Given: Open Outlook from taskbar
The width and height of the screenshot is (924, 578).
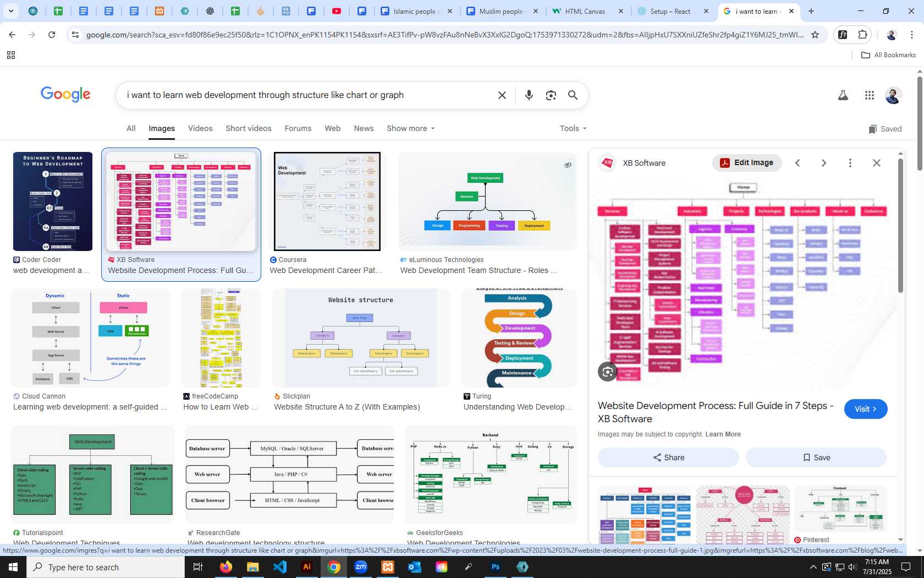Looking at the screenshot, I should click(x=415, y=567).
